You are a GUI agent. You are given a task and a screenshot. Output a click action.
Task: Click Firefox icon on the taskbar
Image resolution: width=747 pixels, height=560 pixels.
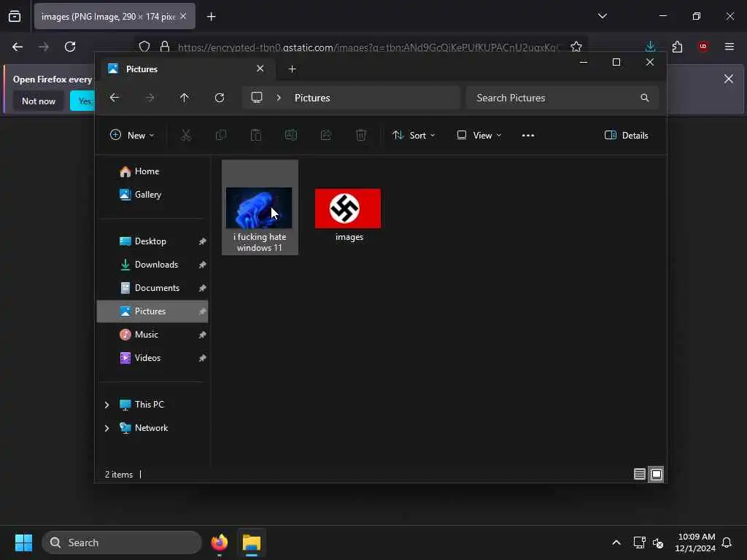(220, 542)
